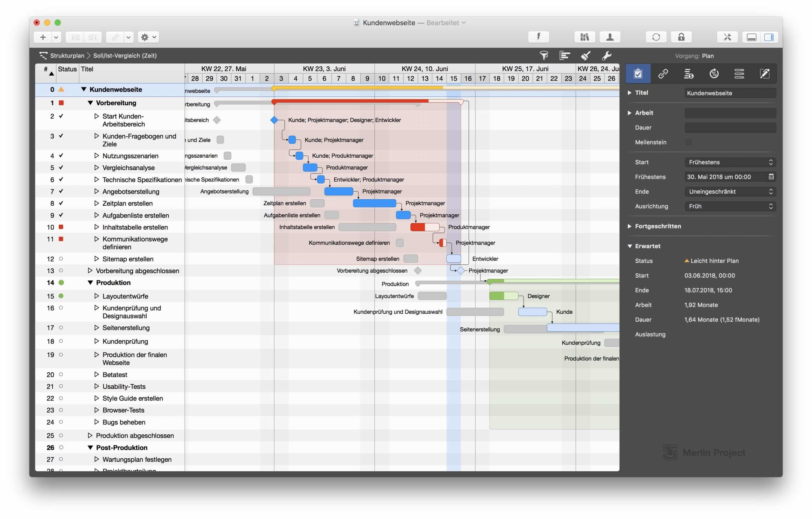
Task: Toggle the right inspector panel visibility button
Action: [x=769, y=37]
